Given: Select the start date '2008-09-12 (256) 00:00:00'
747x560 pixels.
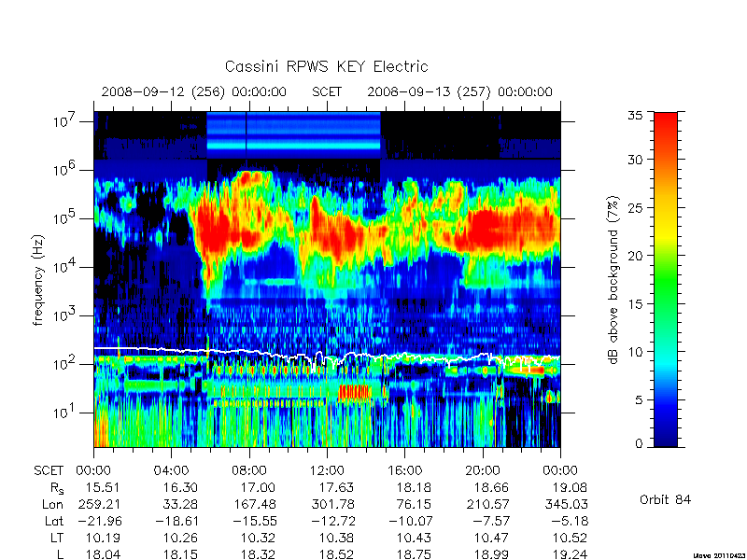Looking at the screenshot, I should (193, 91).
